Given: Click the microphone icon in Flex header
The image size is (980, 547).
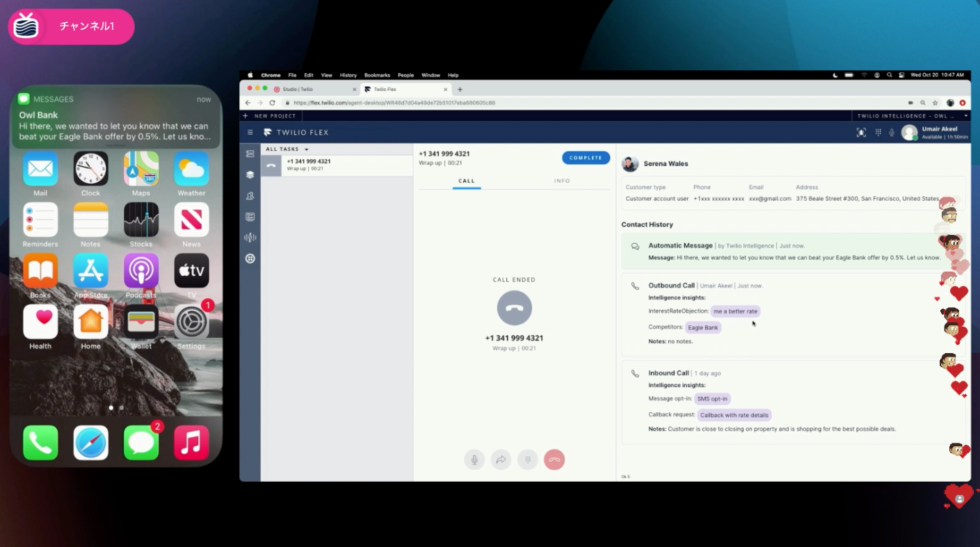Looking at the screenshot, I should pyautogui.click(x=892, y=132).
